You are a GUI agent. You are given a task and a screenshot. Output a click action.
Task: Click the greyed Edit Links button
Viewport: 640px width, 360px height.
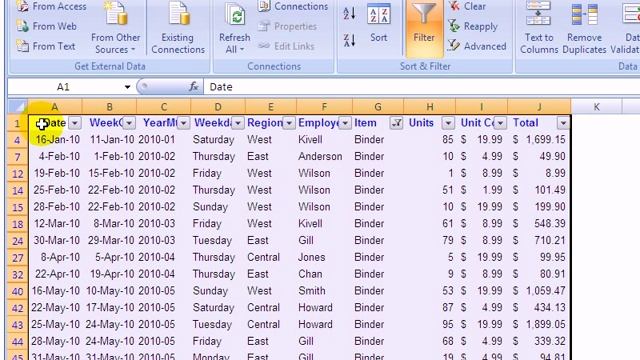[286, 46]
